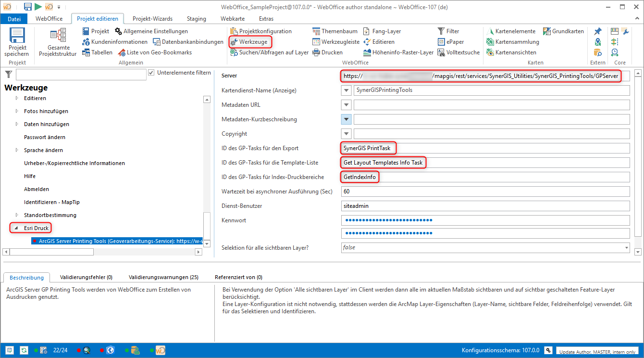This screenshot has height=358, width=644.
Task: Toggle the Unterelemente filtern checkbox
Action: [152, 73]
